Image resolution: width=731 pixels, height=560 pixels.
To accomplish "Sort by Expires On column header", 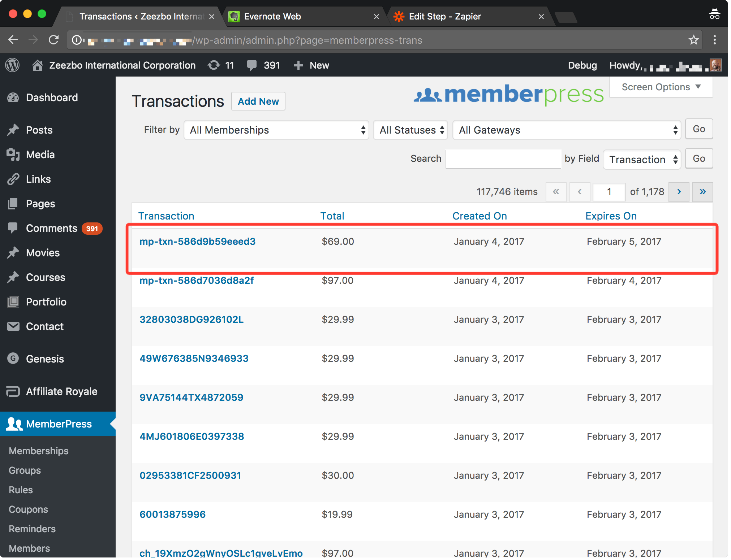I will (x=611, y=216).
